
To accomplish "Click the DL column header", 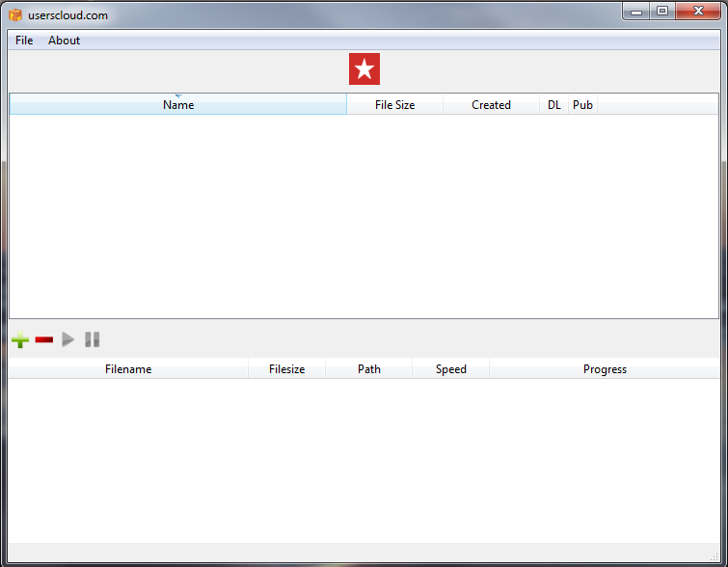I will click(553, 104).
